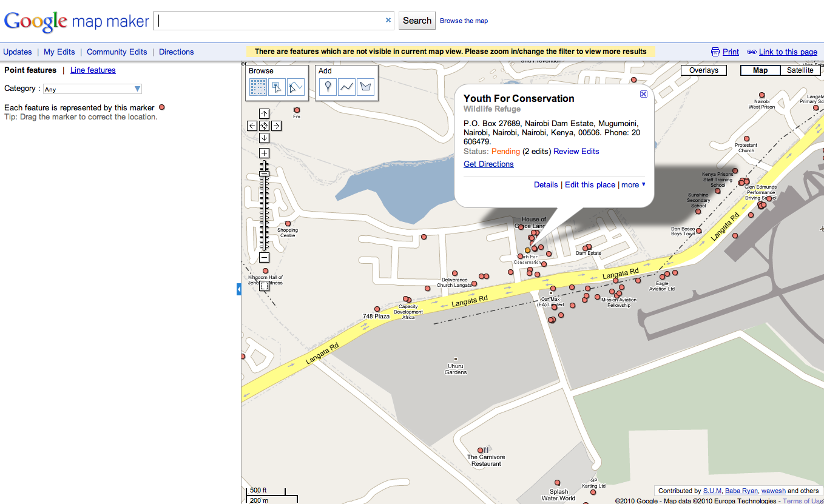
Task: Select the browse point features tool
Action: tap(277, 87)
